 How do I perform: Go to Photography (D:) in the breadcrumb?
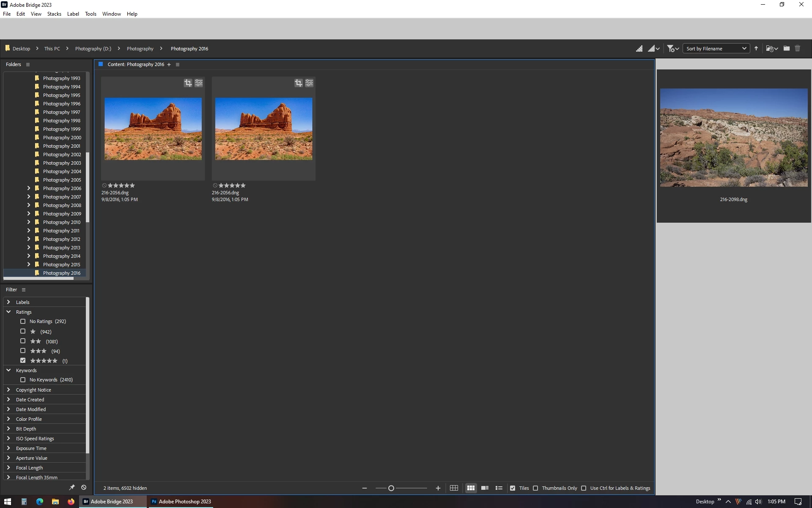pyautogui.click(x=93, y=49)
